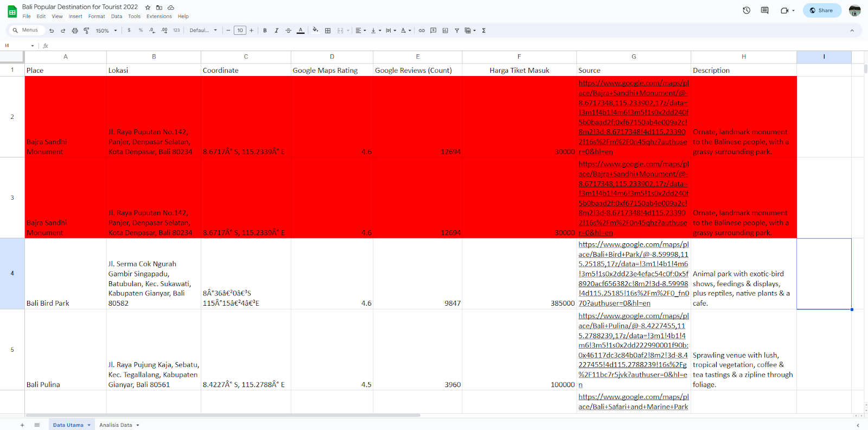Click the font size field
868x430 pixels.
240,30
